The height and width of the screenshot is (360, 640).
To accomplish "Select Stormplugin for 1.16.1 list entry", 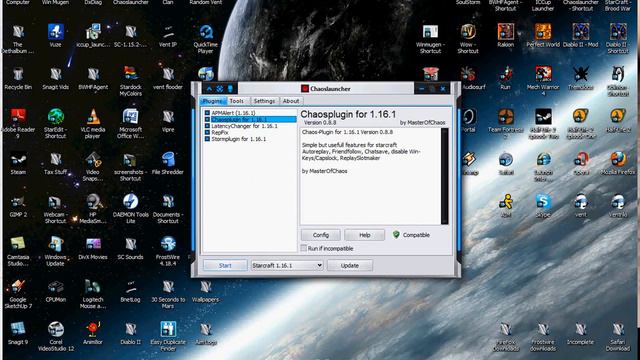I will point(238,139).
